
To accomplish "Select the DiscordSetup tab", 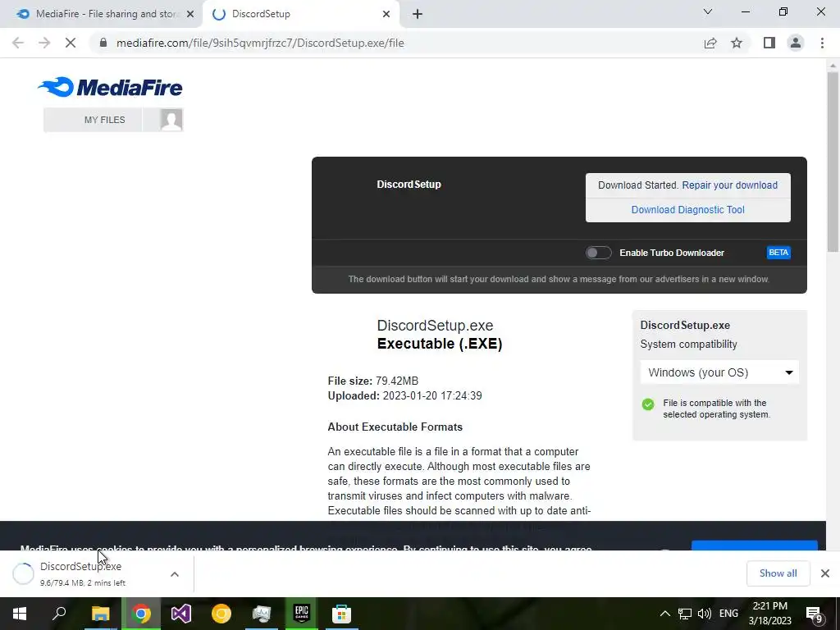I will (x=300, y=14).
